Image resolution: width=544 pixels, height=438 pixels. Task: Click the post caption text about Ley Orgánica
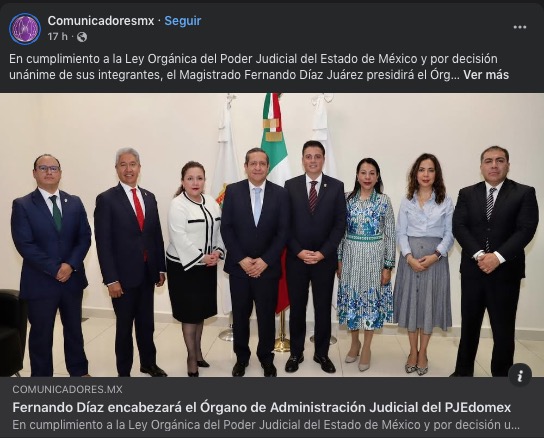[259, 67]
